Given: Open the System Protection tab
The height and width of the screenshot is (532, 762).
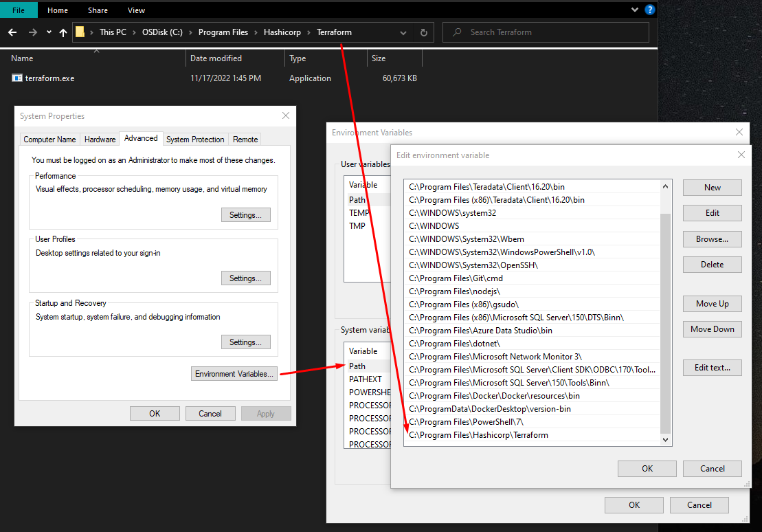Looking at the screenshot, I should click(x=195, y=140).
